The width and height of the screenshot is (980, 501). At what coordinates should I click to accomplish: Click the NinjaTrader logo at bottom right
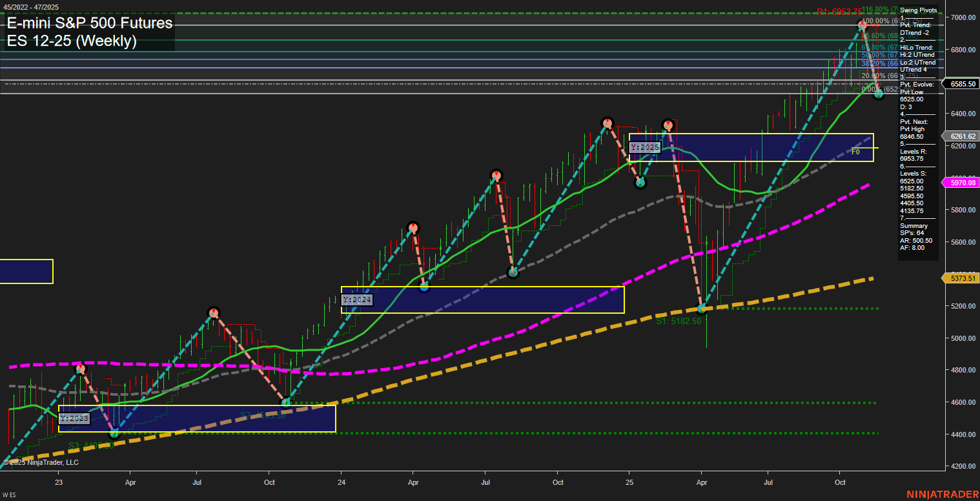[943, 495]
